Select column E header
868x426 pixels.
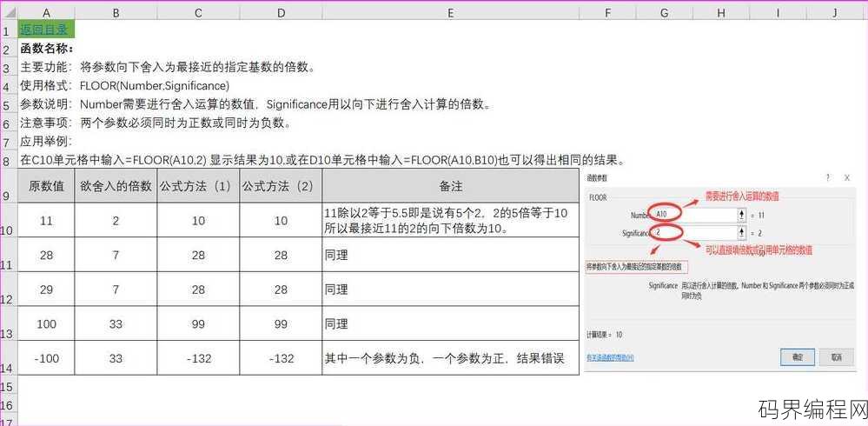[x=451, y=13]
